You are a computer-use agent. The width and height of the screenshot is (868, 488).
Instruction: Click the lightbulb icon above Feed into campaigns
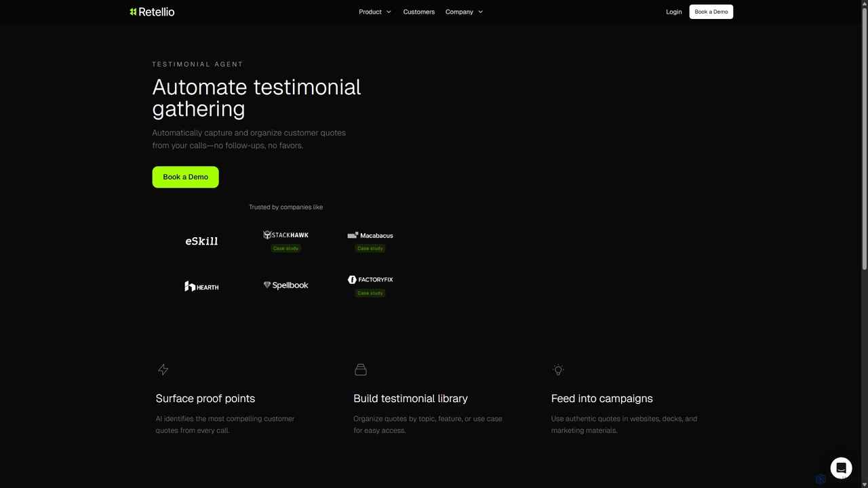[558, 369]
